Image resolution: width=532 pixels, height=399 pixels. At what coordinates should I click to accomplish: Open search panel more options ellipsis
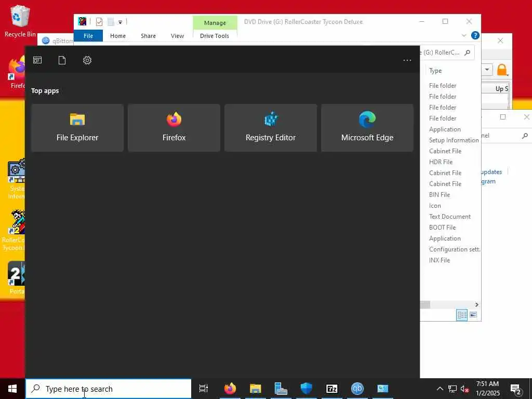click(x=407, y=60)
